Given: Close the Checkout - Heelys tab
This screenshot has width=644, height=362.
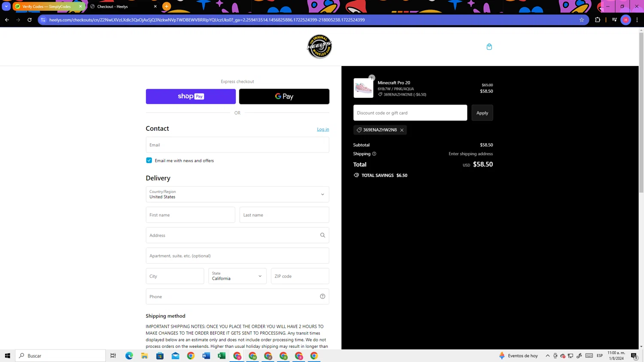Looking at the screenshot, I should pyautogui.click(x=155, y=6).
